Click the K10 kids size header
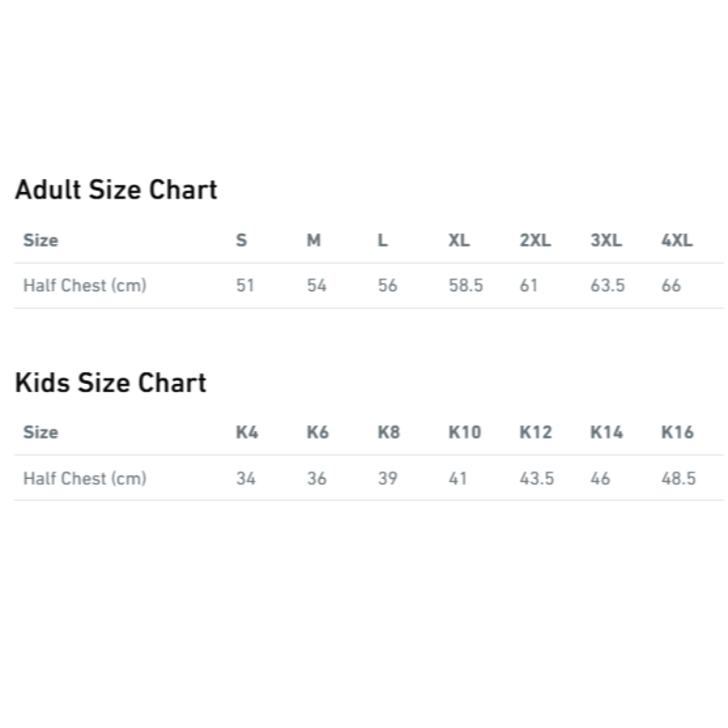728x728 pixels. (x=465, y=433)
